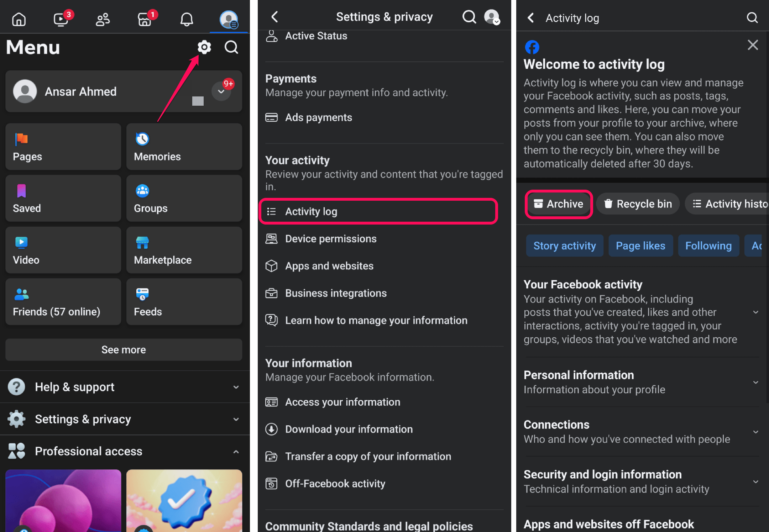
Task: Expand the Your Facebook activity section
Action: [754, 312]
